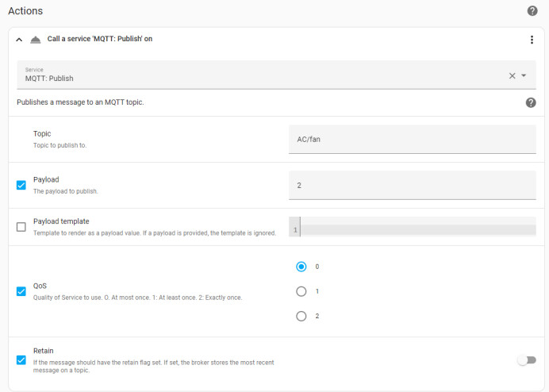Click the service bell icon in action header
549x392 pixels.
(x=36, y=40)
